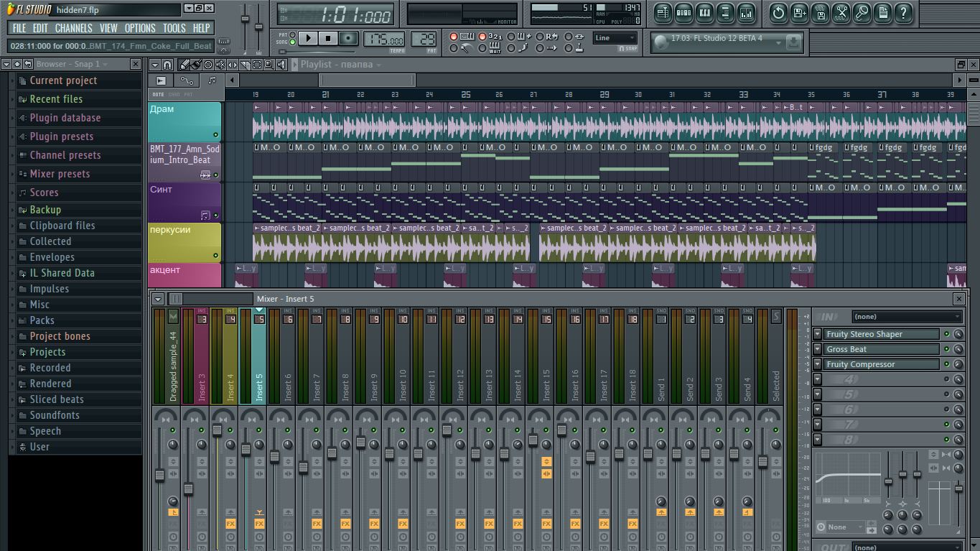The width and height of the screenshot is (980, 551).
Task: Open the audio editor scissors icon
Action: [841, 13]
